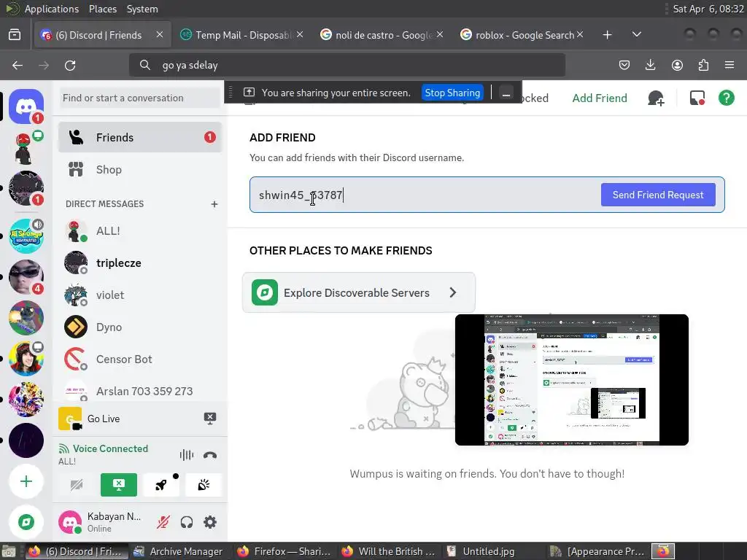Screen dimensions: 747x560
Task: Open the SpongeBob-themed server icon
Action: pos(26,236)
